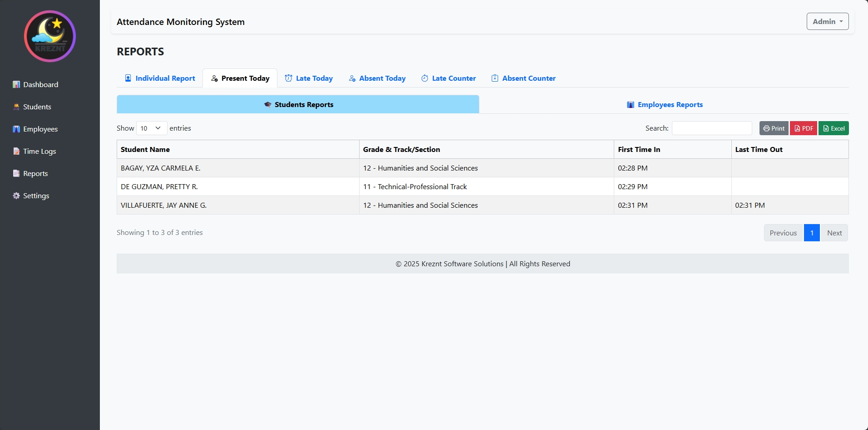This screenshot has height=430, width=868.
Task: Click the Late Counter stopwatch icon
Action: (424, 78)
